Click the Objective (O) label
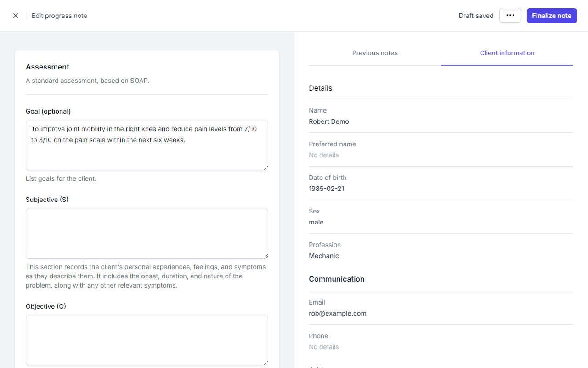 click(x=46, y=306)
